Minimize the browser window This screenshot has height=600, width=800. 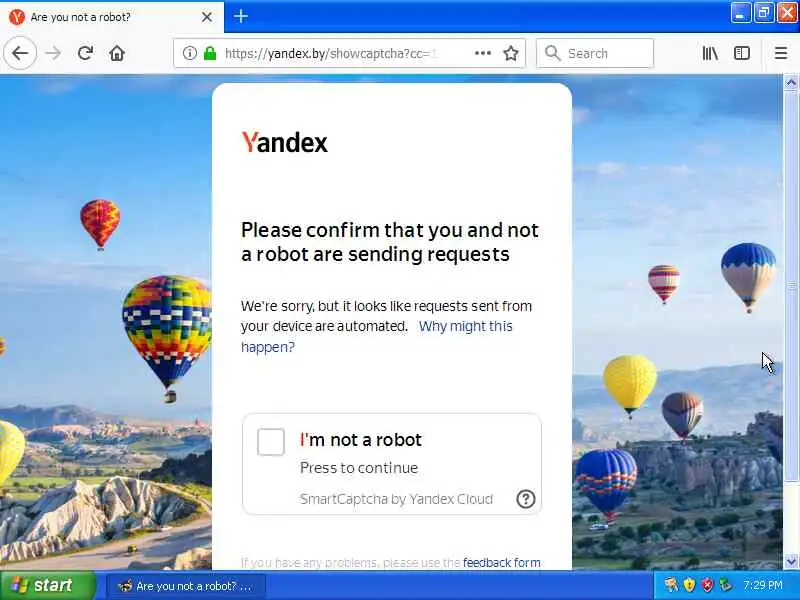click(740, 13)
